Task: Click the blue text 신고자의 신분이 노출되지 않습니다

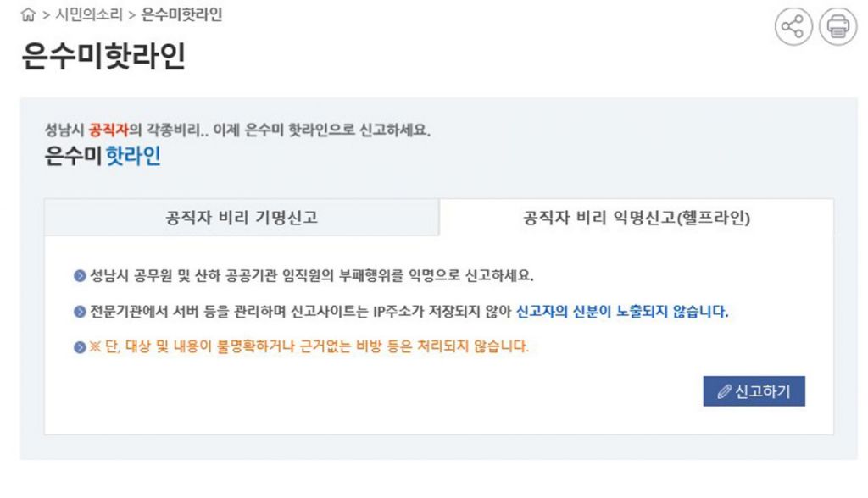Action: [x=622, y=312]
